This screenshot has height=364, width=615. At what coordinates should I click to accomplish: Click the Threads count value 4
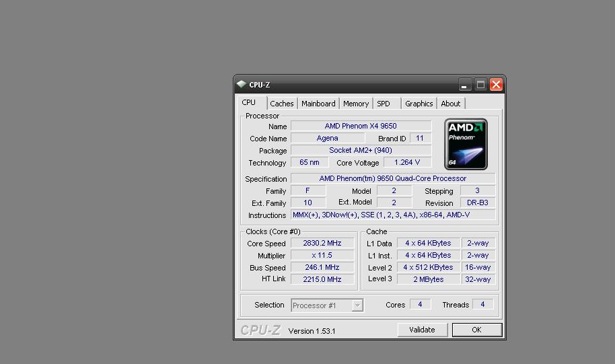tap(483, 304)
